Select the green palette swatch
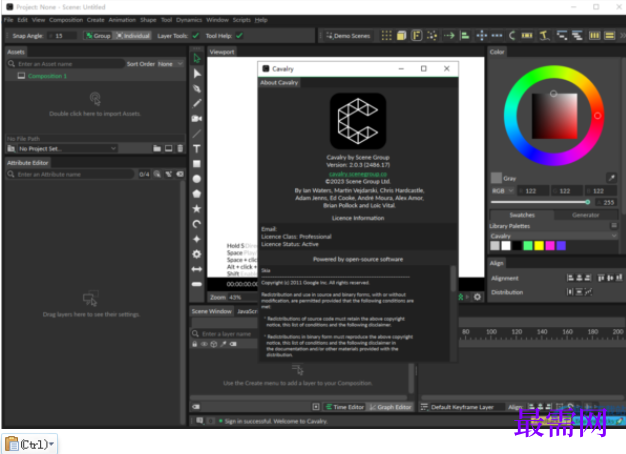The height and width of the screenshot is (454, 626). click(528, 246)
